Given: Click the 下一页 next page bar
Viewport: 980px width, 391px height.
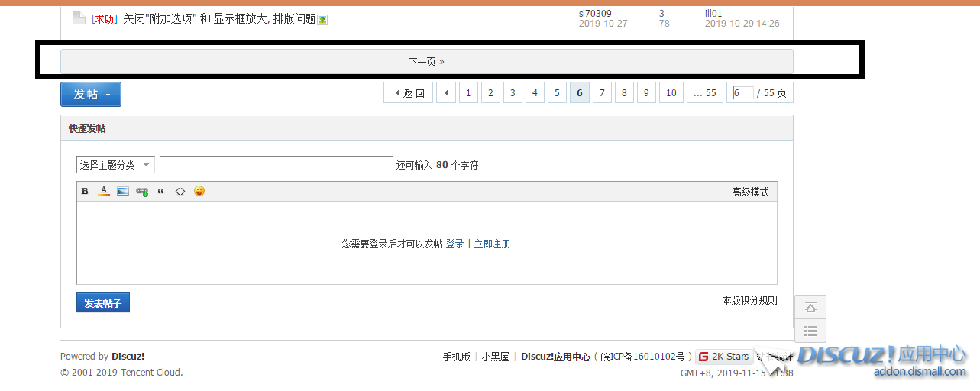Looking at the screenshot, I should pos(426,62).
